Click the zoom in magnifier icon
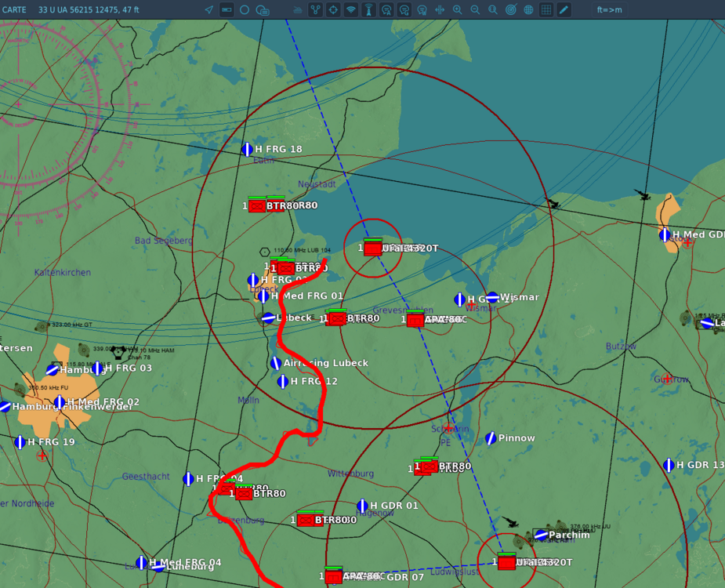The height and width of the screenshot is (588, 725). click(457, 9)
